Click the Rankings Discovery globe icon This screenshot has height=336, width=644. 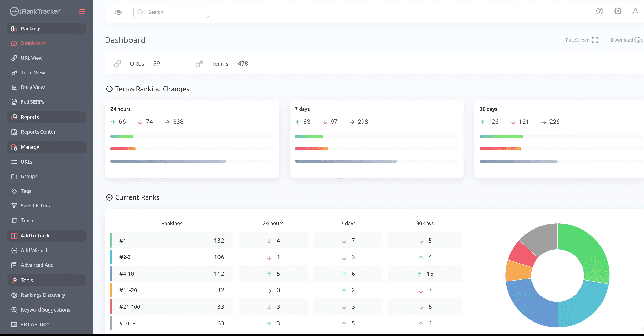click(14, 295)
